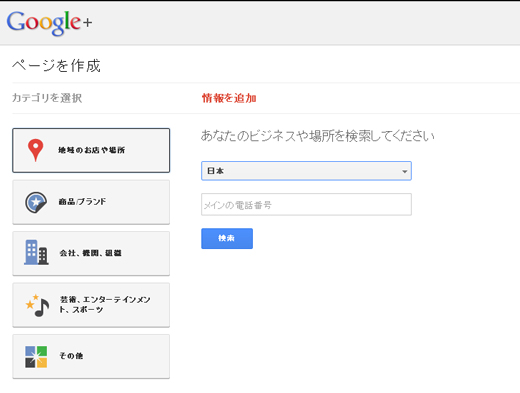Image resolution: width=520 pixels, height=393 pixels.
Task: Click the music note with stars icon
Action: (x=38, y=305)
